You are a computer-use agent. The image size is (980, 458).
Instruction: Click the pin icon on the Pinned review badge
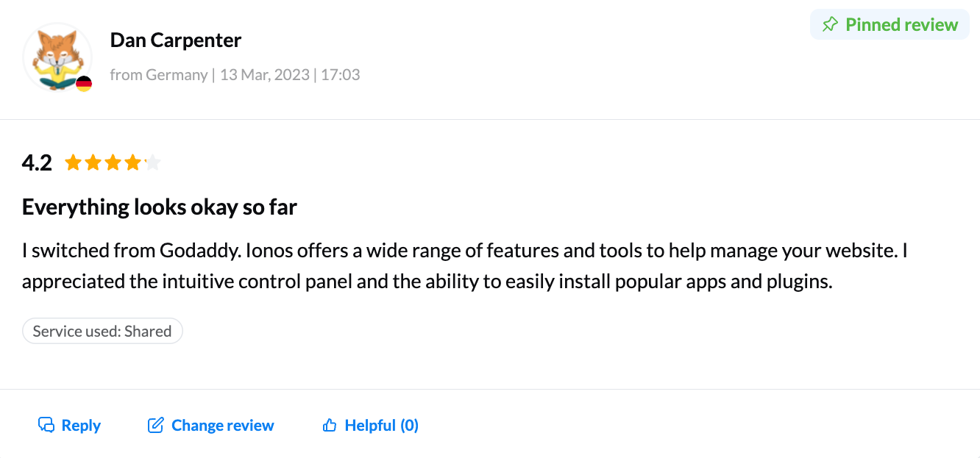pyautogui.click(x=830, y=24)
